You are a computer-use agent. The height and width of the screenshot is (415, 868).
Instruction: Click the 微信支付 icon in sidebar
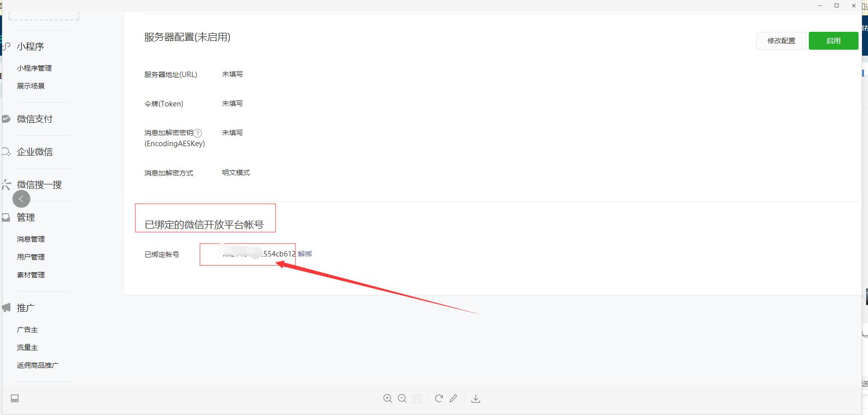[x=6, y=119]
